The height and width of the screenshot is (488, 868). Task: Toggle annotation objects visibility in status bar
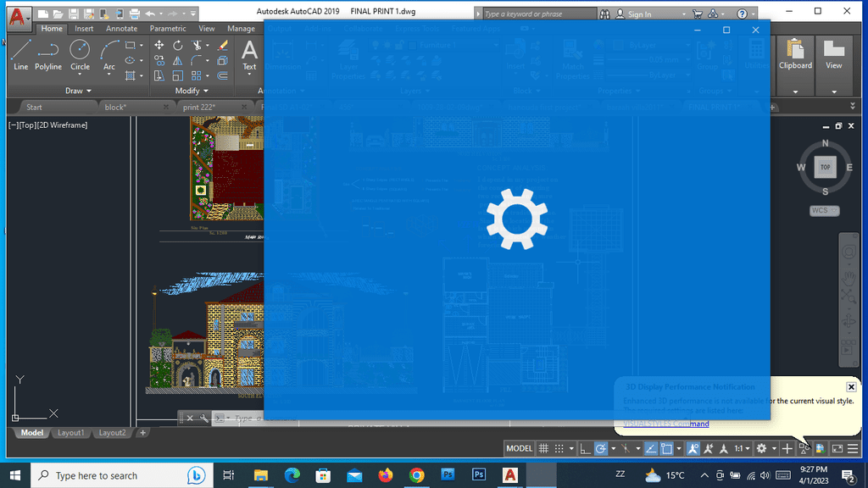pyautogui.click(x=693, y=449)
